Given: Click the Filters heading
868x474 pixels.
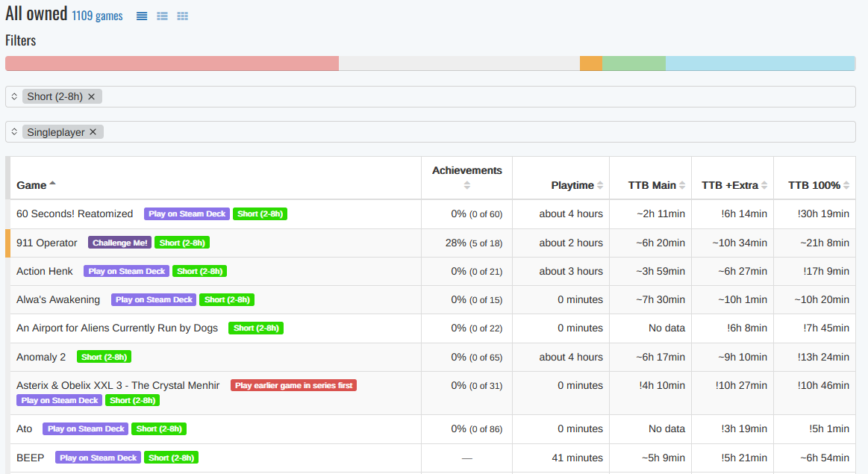Looking at the screenshot, I should point(20,40).
